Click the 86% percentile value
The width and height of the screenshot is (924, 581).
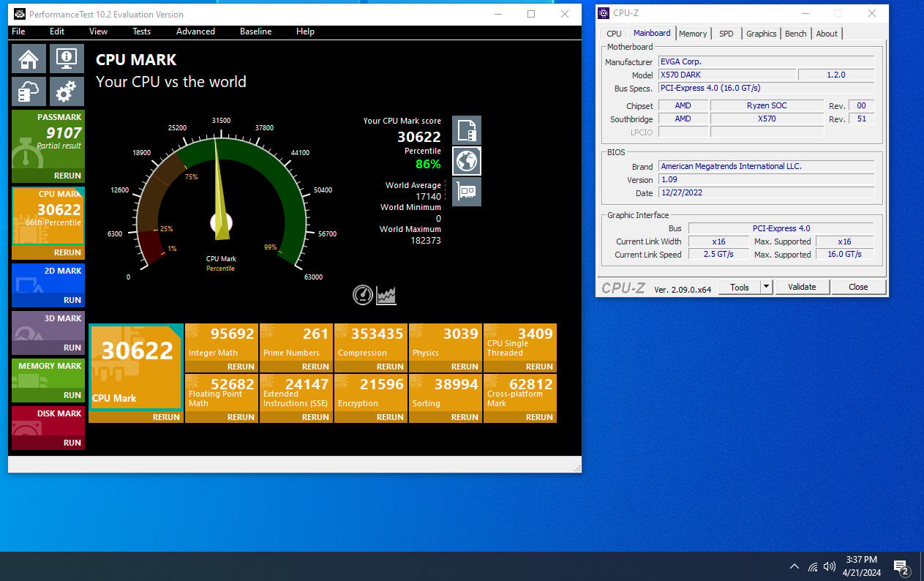[x=428, y=164]
